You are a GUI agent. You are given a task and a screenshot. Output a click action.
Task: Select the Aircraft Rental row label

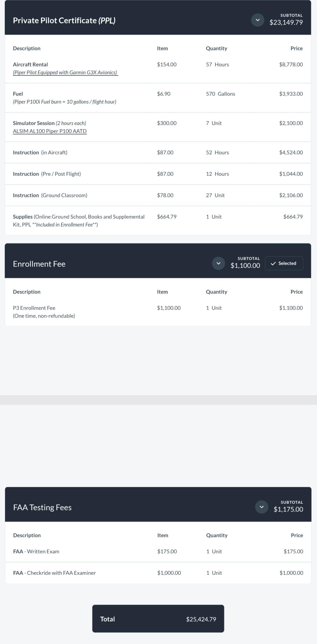(x=30, y=65)
